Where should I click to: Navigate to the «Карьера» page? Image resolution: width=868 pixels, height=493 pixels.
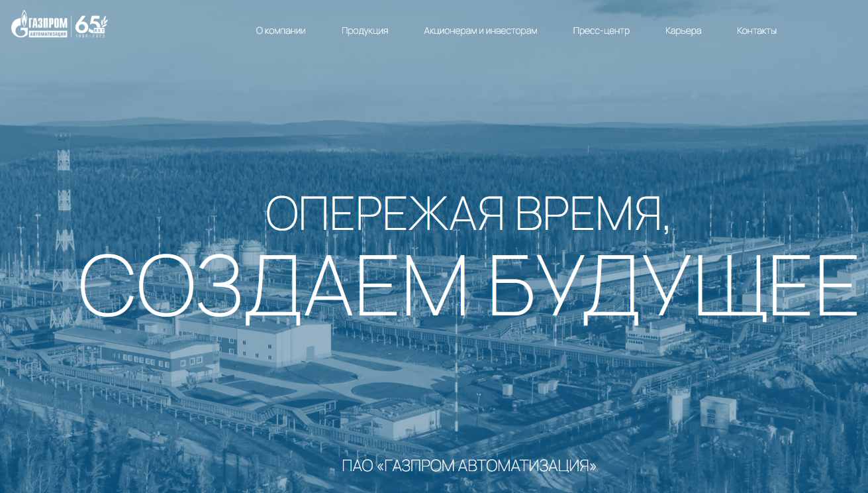(x=683, y=30)
